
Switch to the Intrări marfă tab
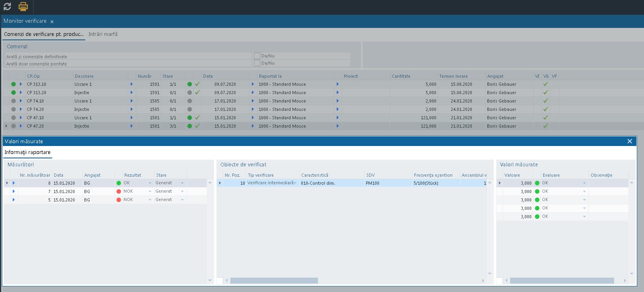pyautogui.click(x=103, y=34)
